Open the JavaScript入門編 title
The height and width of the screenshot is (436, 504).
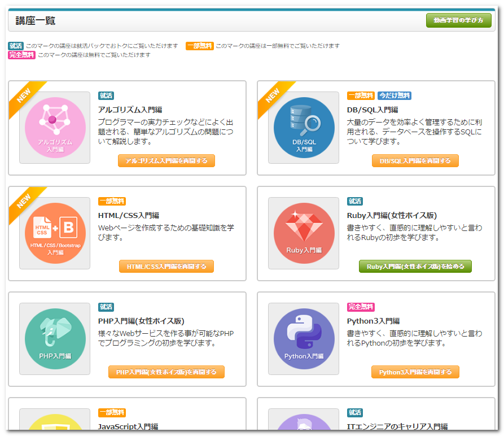128,426
